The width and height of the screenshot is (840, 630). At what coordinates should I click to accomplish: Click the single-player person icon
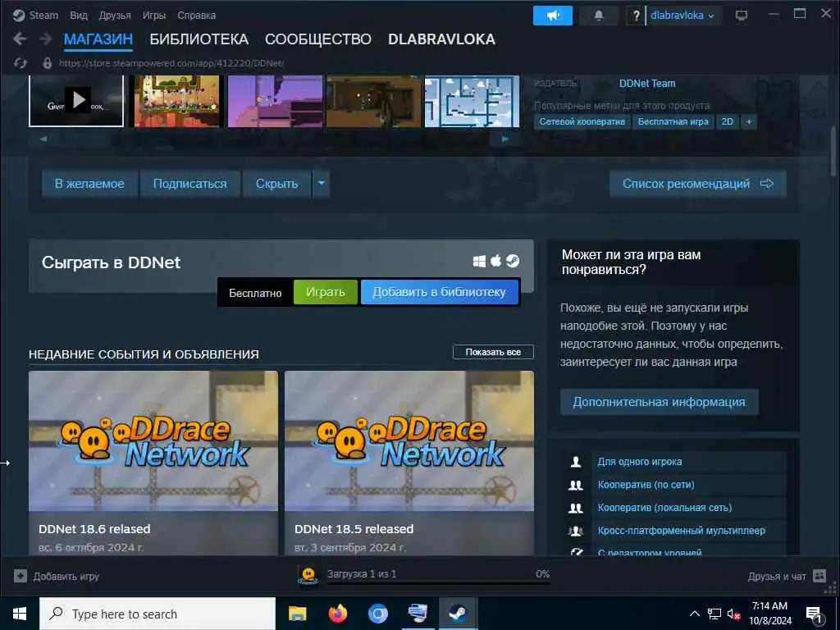pyautogui.click(x=576, y=461)
